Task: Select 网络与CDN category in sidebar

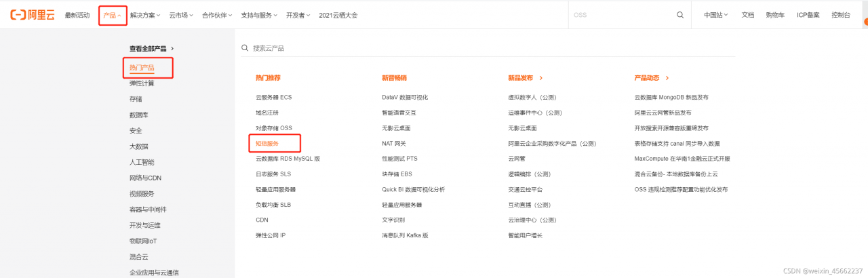Action: 145,178
